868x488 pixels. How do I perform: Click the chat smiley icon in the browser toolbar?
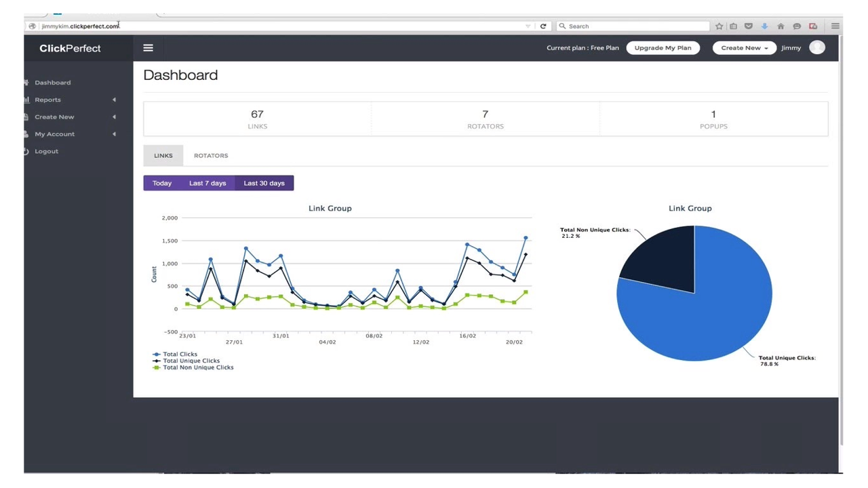[797, 26]
